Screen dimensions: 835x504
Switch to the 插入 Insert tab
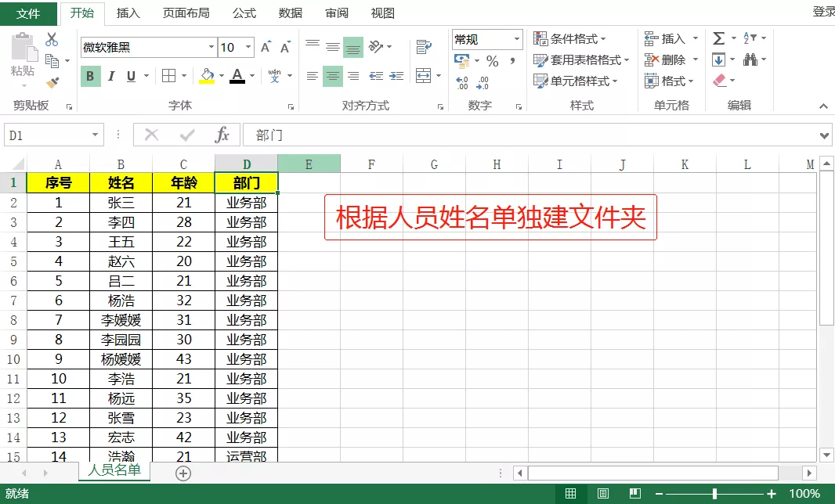coord(128,13)
